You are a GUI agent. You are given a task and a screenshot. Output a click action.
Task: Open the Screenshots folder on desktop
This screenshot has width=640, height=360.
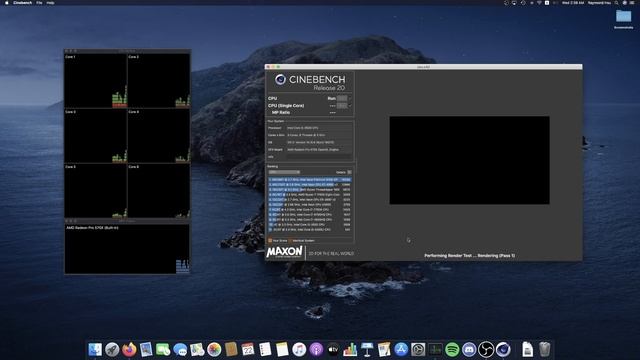(x=623, y=19)
